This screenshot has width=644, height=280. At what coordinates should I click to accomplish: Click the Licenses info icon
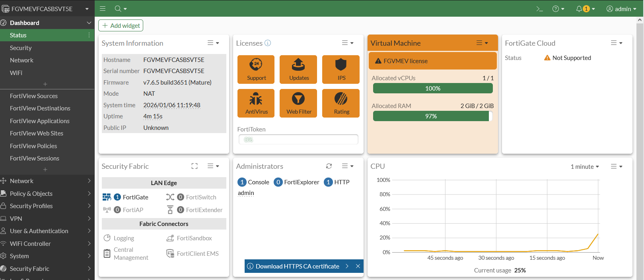pyautogui.click(x=268, y=43)
